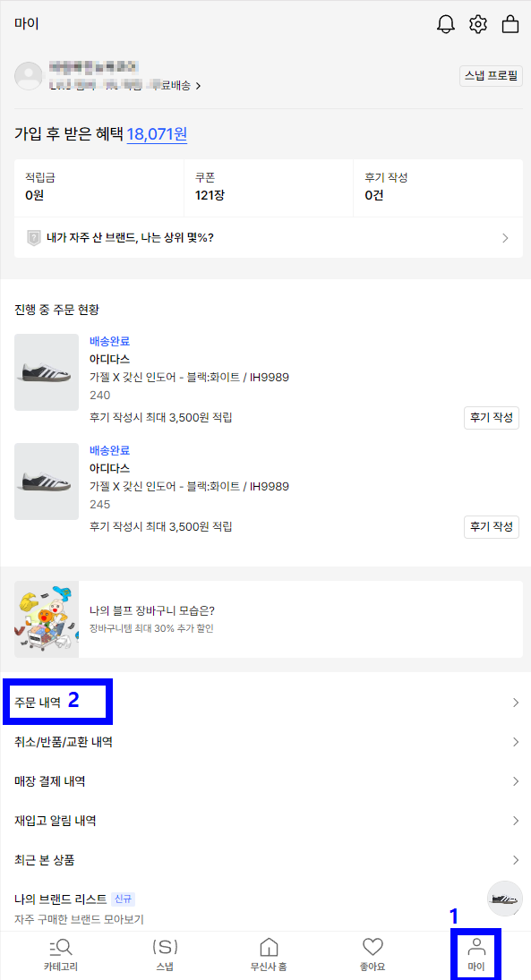Image resolution: width=531 pixels, height=980 pixels.
Task: Open the notification bell icon
Action: pyautogui.click(x=445, y=24)
